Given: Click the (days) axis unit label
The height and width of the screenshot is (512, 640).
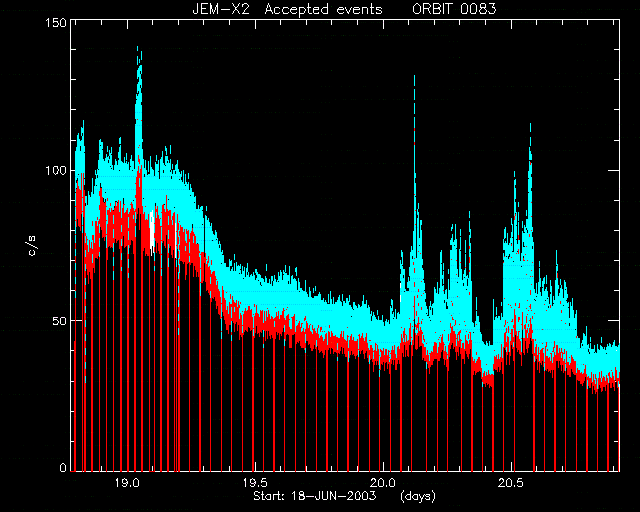Looking at the screenshot, I should (418, 496).
